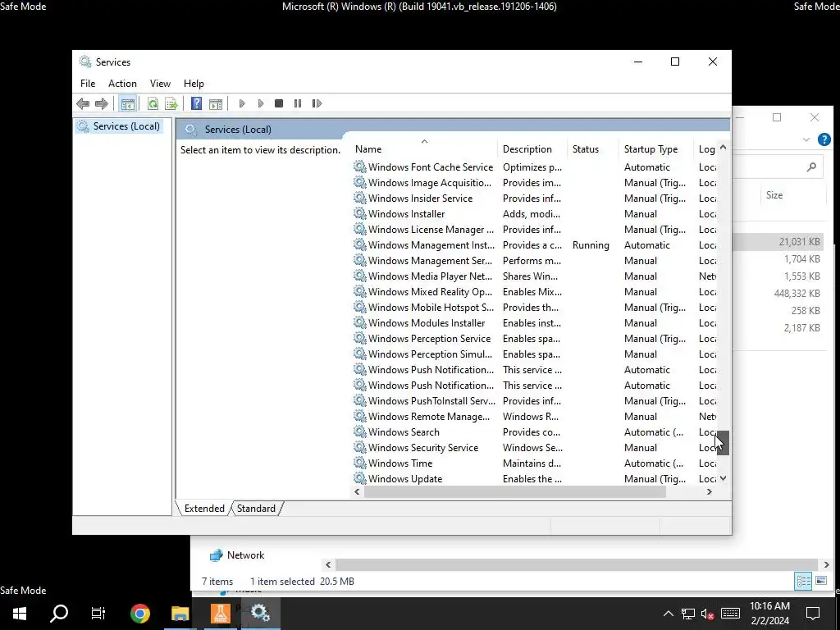Select Windows PushToInstall Service row
Image resolution: width=840 pixels, height=630 pixels.
point(535,400)
